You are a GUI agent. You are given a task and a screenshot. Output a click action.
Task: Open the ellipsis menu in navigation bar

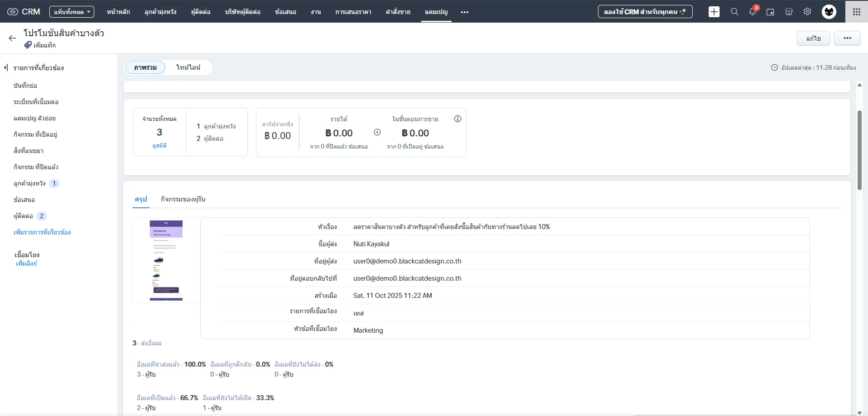[x=464, y=12]
